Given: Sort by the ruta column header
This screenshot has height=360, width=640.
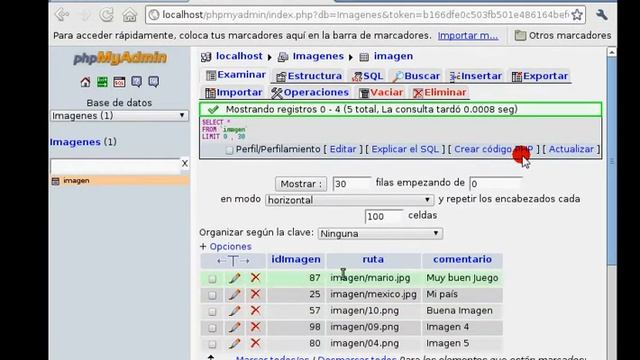Looking at the screenshot, I should click(373, 260).
